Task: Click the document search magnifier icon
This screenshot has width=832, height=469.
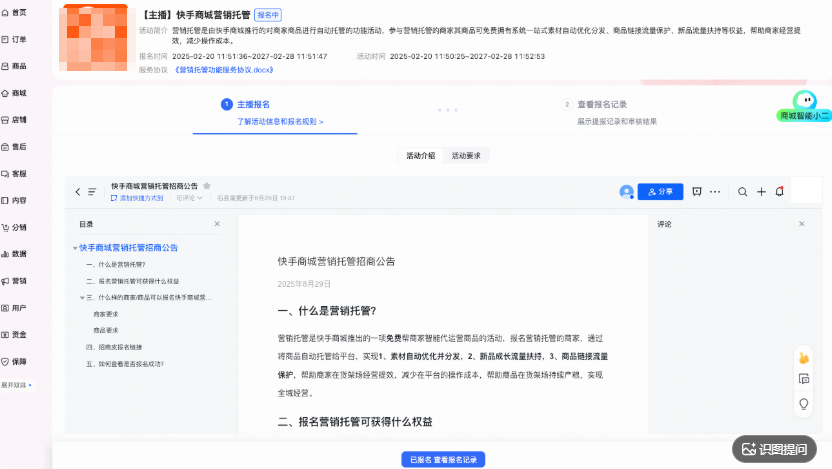Action: (742, 192)
